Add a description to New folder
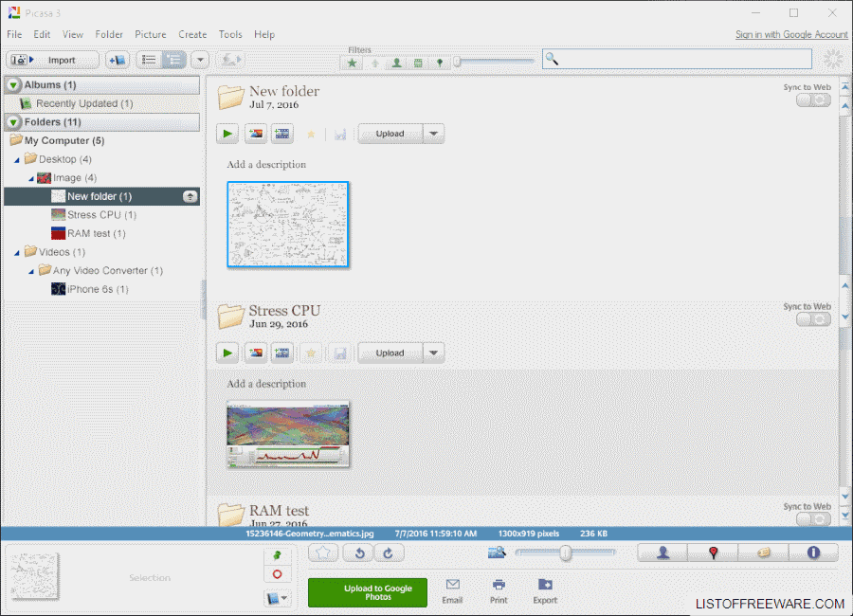Viewport: 853px width, 616px height. pos(266,164)
